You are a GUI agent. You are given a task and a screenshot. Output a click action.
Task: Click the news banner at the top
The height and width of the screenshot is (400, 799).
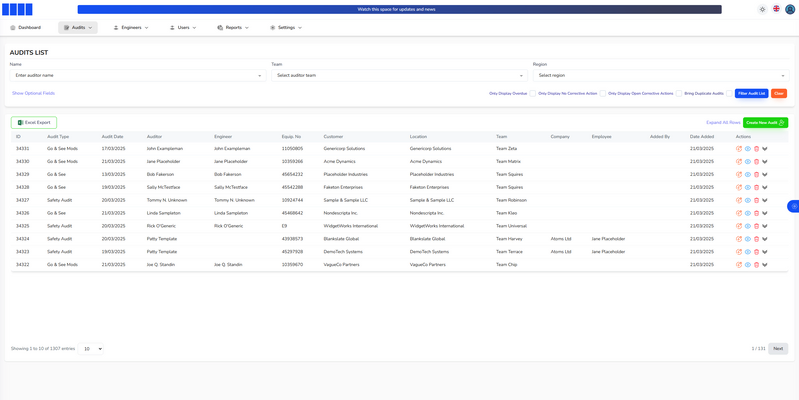[400, 9]
